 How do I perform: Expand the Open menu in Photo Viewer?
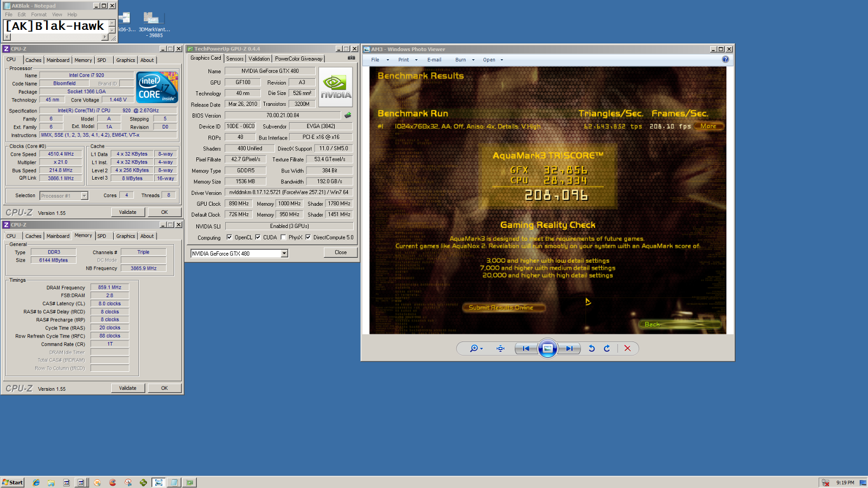(x=493, y=60)
